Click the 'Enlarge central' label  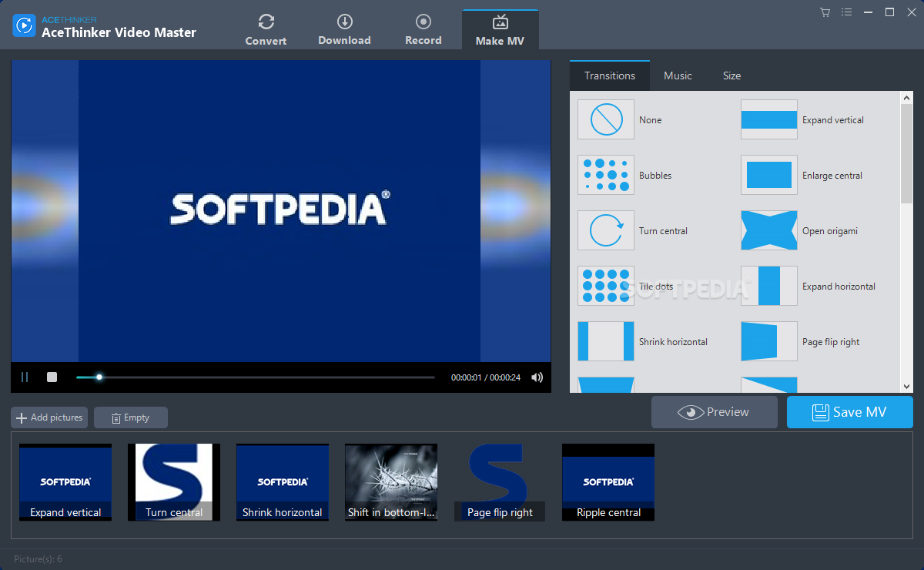pyautogui.click(x=832, y=176)
